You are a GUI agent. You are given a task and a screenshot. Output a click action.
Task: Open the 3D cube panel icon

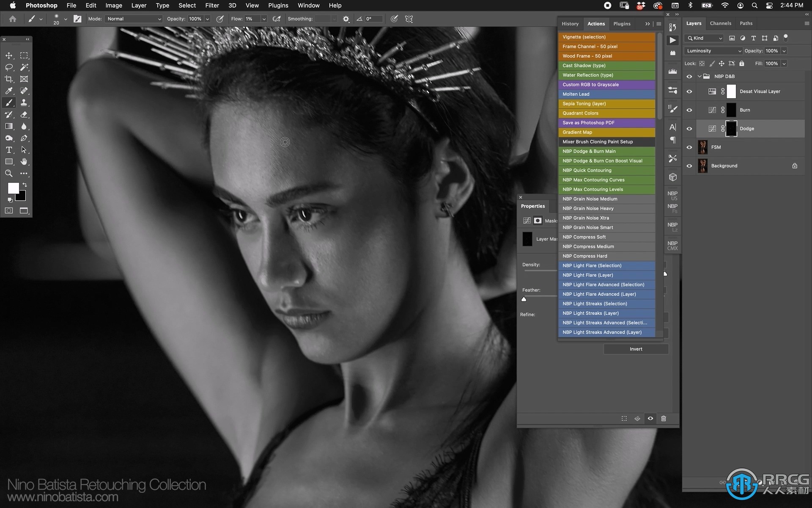pos(672,177)
